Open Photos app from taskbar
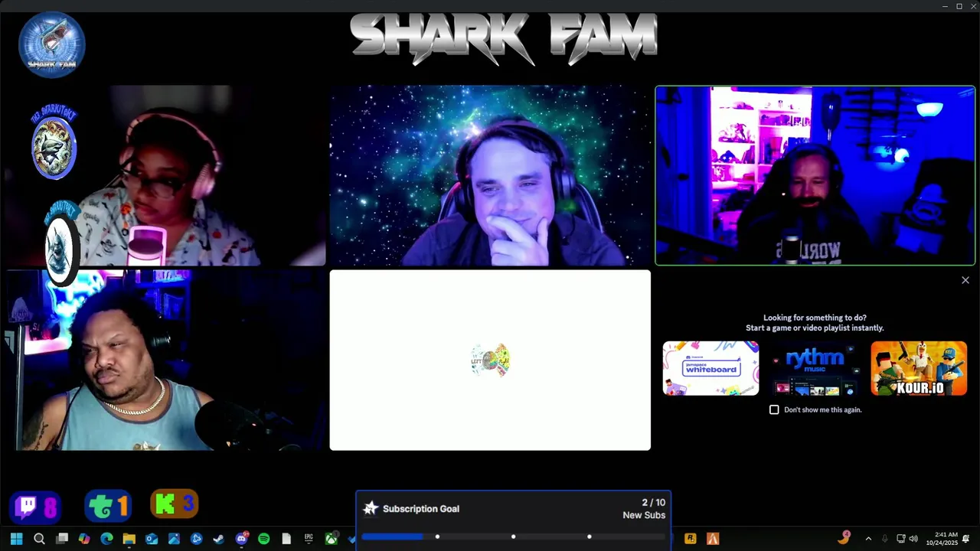 174,539
